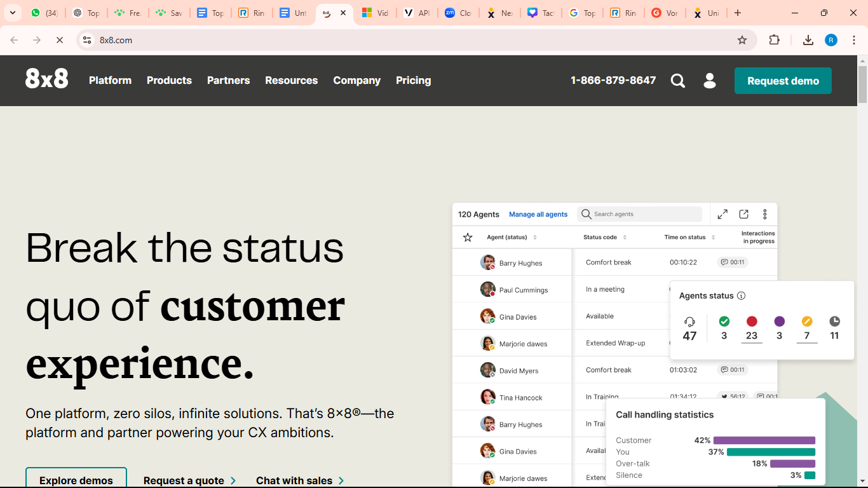The height and width of the screenshot is (488, 868).
Task: Open the site search magnifier icon
Action: (678, 81)
